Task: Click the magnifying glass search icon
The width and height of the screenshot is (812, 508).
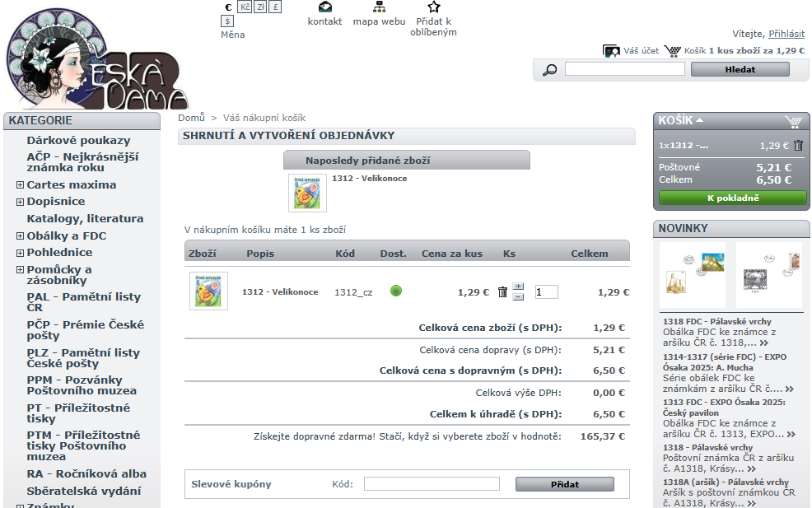Action: point(550,70)
